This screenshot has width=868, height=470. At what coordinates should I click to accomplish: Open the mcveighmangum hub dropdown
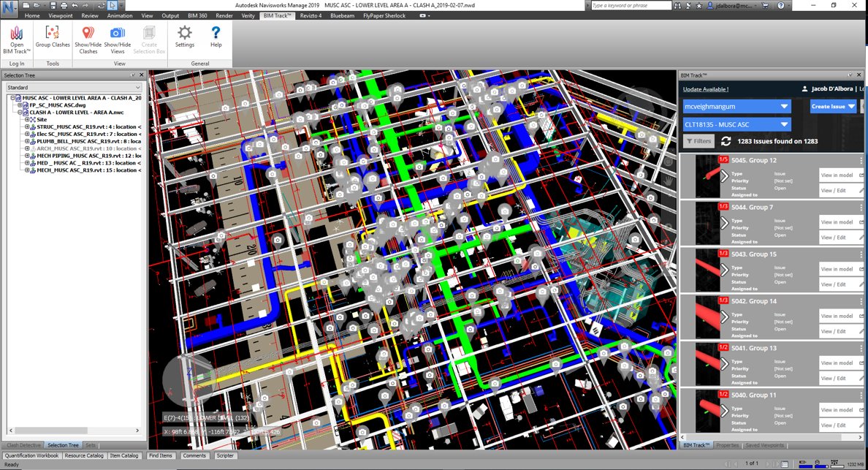(x=736, y=106)
